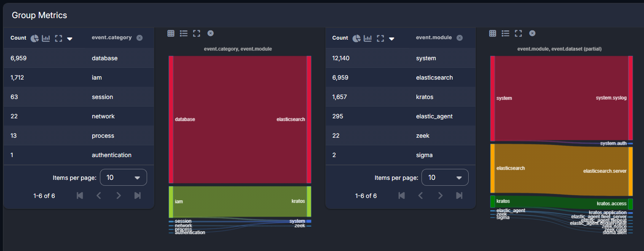Close the event.category, event.module Sankey chart
This screenshot has width=644, height=251.
tap(210, 33)
